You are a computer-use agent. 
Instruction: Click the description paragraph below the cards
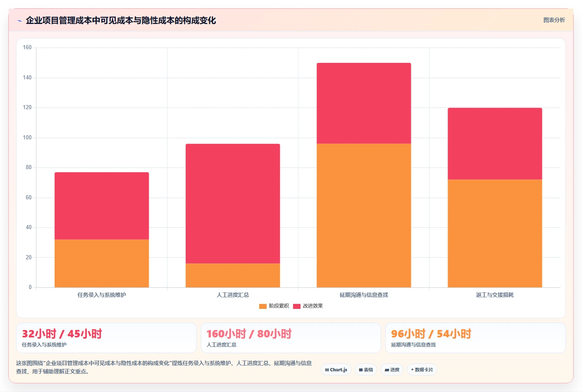[164, 367]
